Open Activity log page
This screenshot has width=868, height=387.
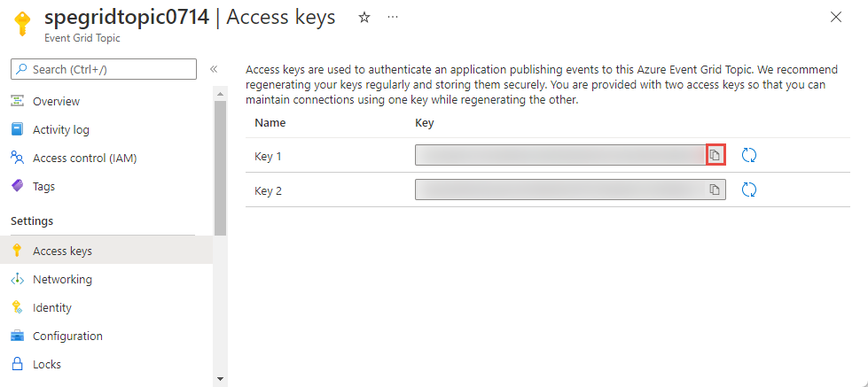60,129
